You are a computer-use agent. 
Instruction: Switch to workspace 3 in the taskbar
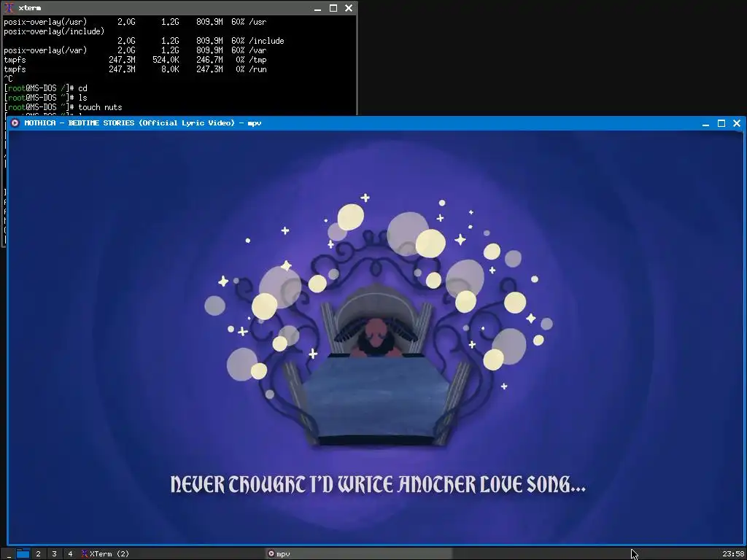54,554
